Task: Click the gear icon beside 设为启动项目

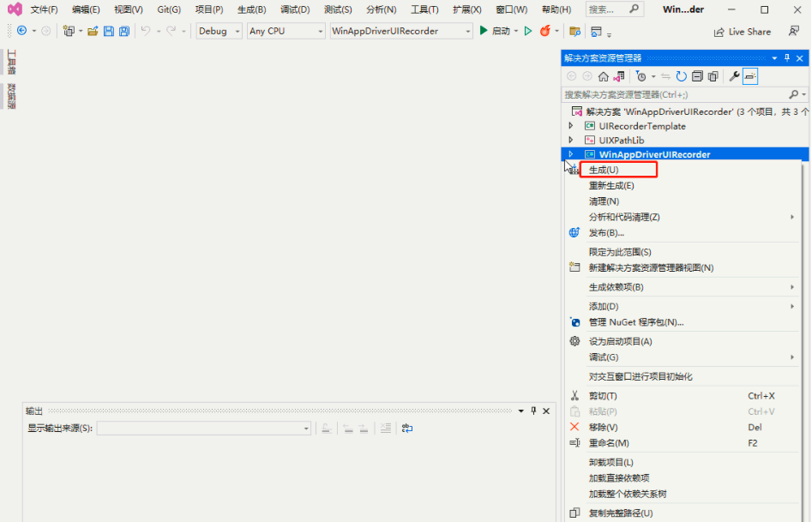Action: [x=574, y=341]
